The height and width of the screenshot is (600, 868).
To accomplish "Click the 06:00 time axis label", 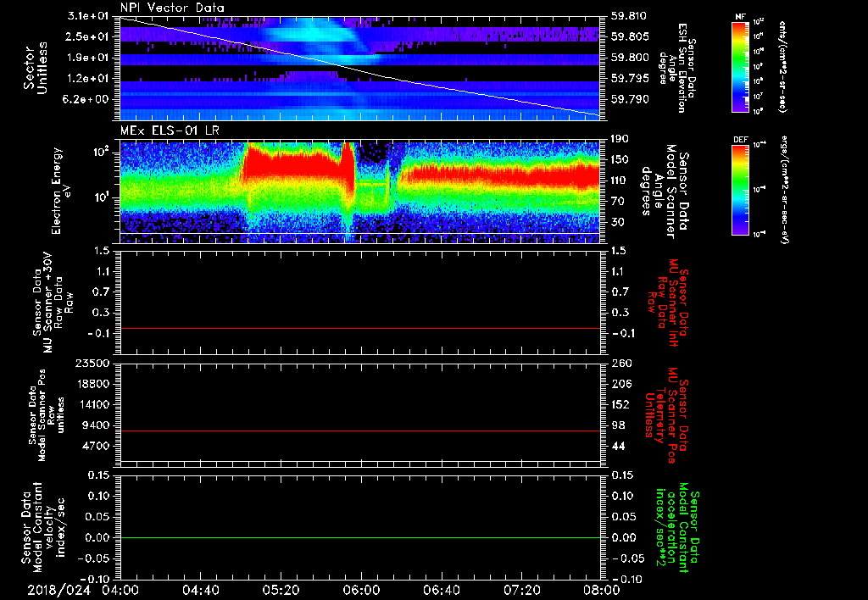I will 361,590.
